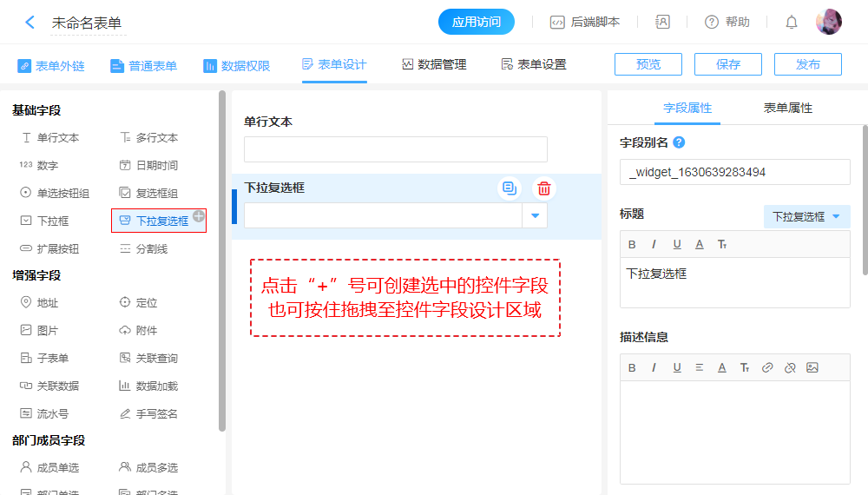Insert image in 描述信息 editor toolbar
Image resolution: width=868 pixels, height=495 pixels.
pos(812,367)
